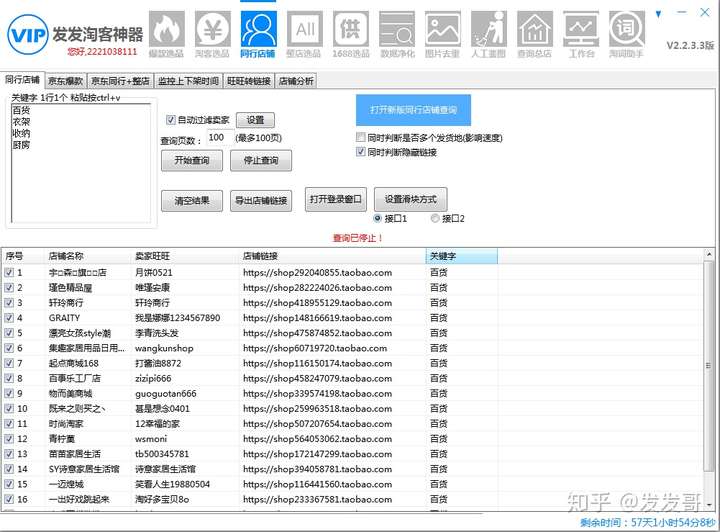Viewport: 720px width, 532px height.
Task: Click the blue 打开新版同行店铺查询 button
Action: click(413, 110)
